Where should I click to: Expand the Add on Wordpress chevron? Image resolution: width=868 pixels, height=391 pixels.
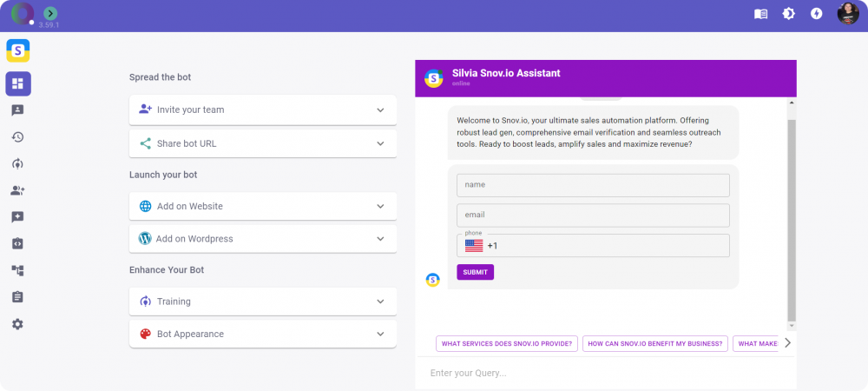380,239
